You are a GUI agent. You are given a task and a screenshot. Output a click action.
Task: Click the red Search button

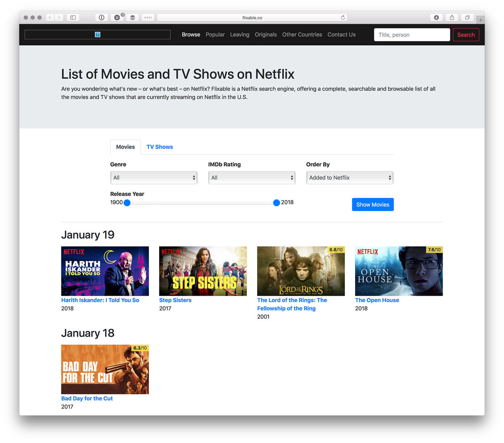point(466,35)
